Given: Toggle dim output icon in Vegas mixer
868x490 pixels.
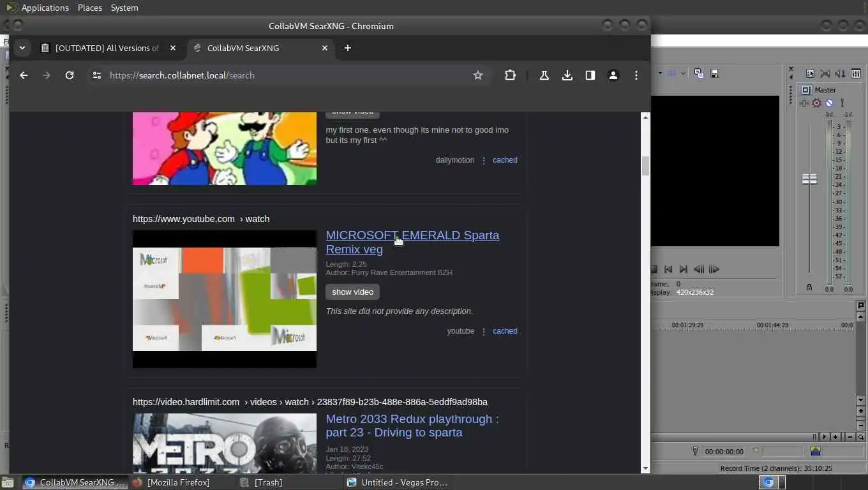Looking at the screenshot, I should (x=841, y=73).
